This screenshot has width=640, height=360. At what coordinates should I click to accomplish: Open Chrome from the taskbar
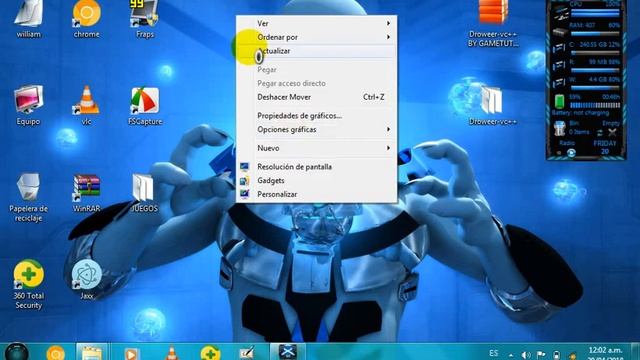coord(56,353)
